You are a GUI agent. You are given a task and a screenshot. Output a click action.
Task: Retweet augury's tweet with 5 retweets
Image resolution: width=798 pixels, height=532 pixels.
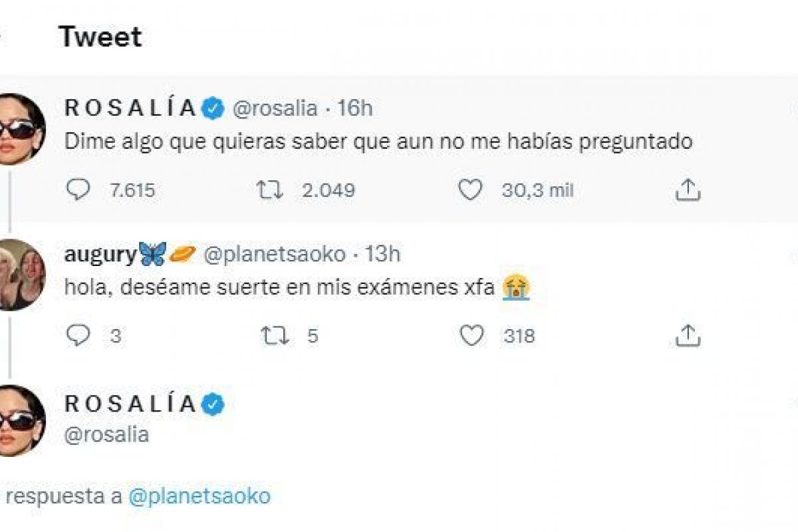[275, 336]
